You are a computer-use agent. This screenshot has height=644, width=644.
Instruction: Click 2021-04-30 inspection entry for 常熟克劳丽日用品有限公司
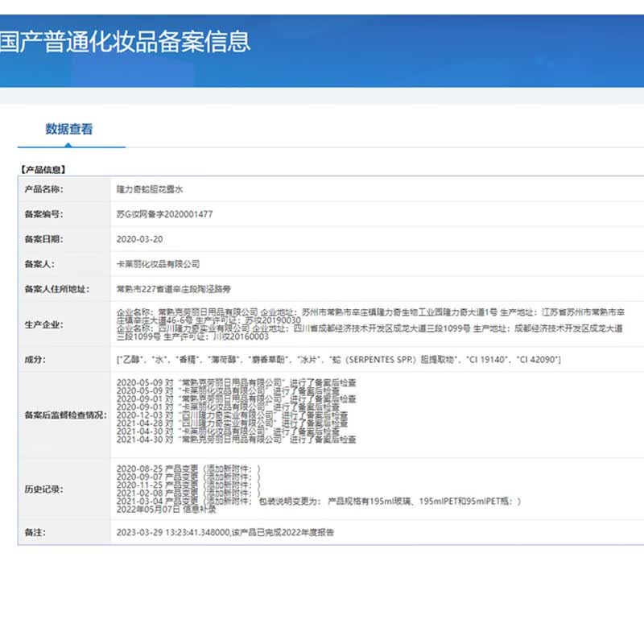236,440
